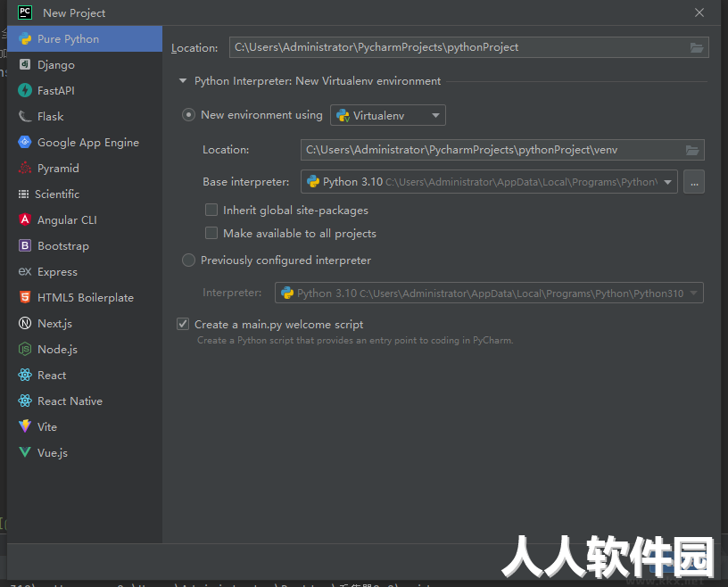Click the PyCharm logo in title bar

[x=25, y=12]
